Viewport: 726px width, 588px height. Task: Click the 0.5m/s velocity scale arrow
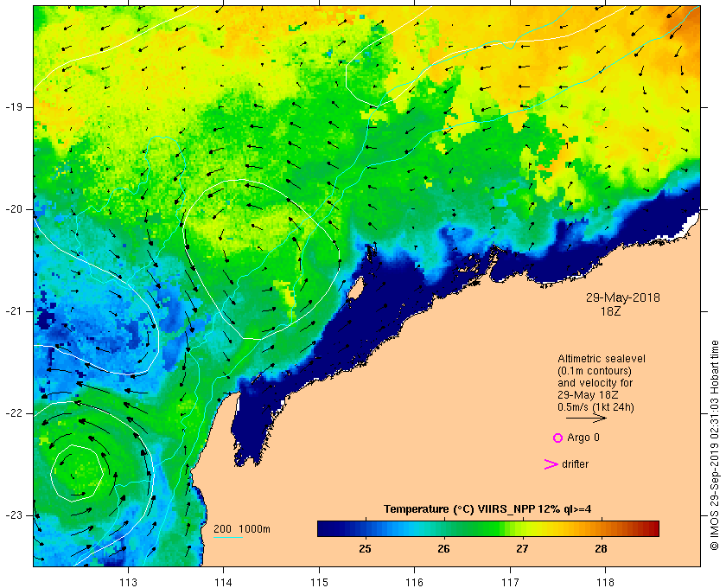pos(586,419)
